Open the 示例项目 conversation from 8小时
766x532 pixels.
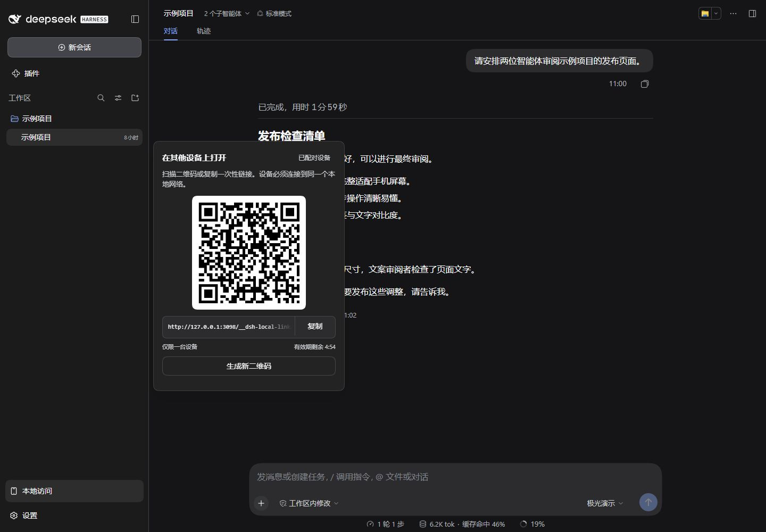(x=74, y=137)
